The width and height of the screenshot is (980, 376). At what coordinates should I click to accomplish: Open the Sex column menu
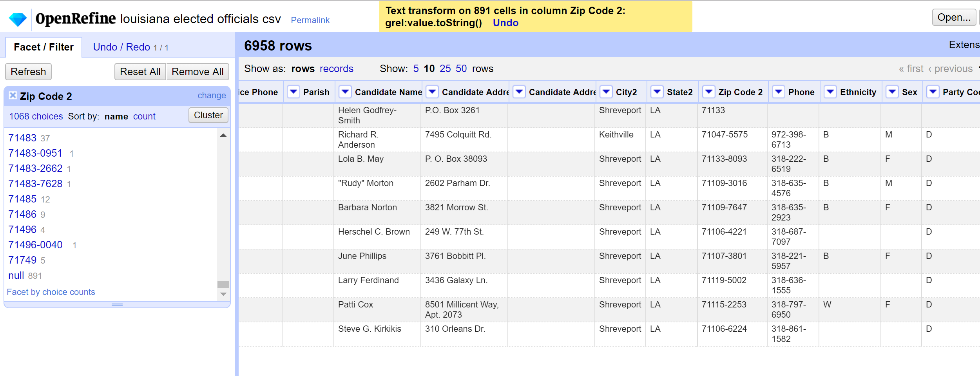click(x=893, y=92)
